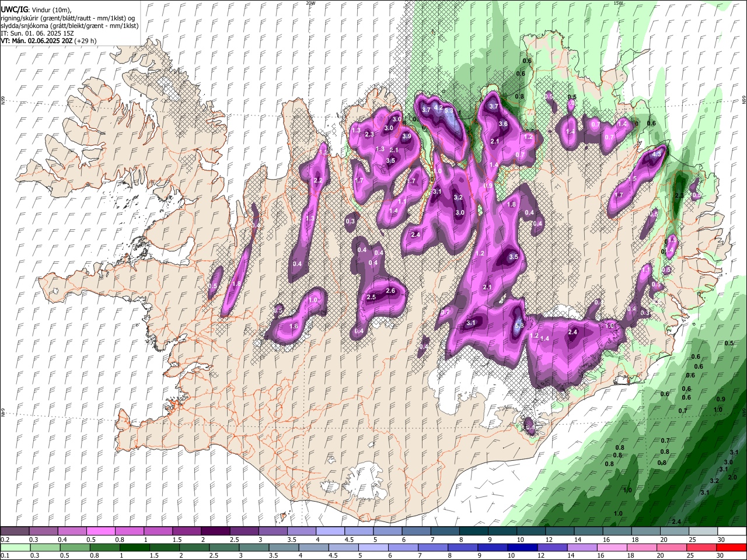Click the 3.6 snowfall value on the map
Viewport: 747px width, 560px height.
pyautogui.click(x=503, y=124)
